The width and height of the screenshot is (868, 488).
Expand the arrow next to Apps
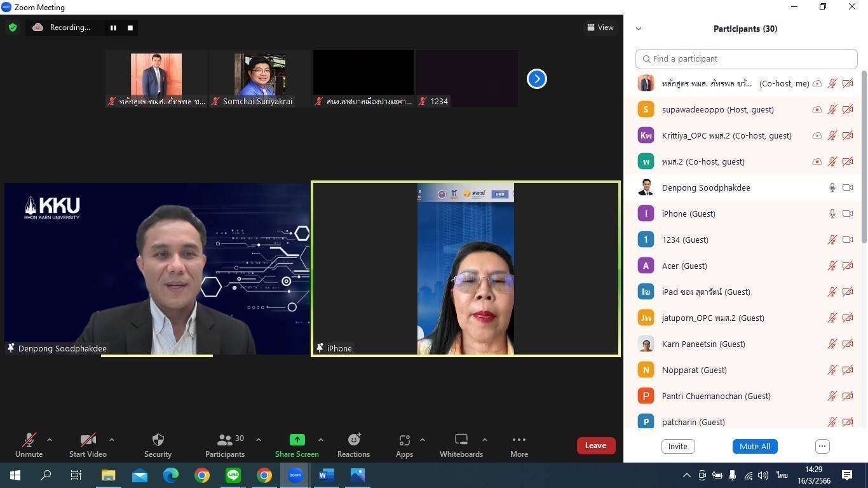[x=422, y=440]
